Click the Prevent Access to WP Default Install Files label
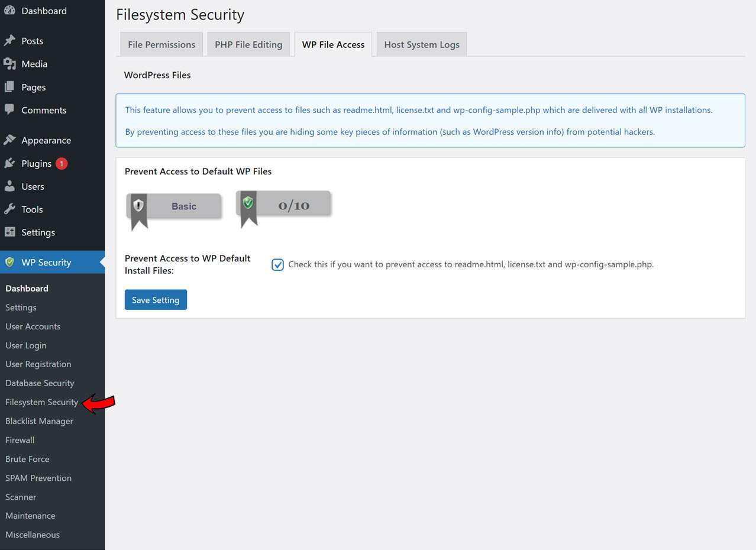 tap(188, 264)
